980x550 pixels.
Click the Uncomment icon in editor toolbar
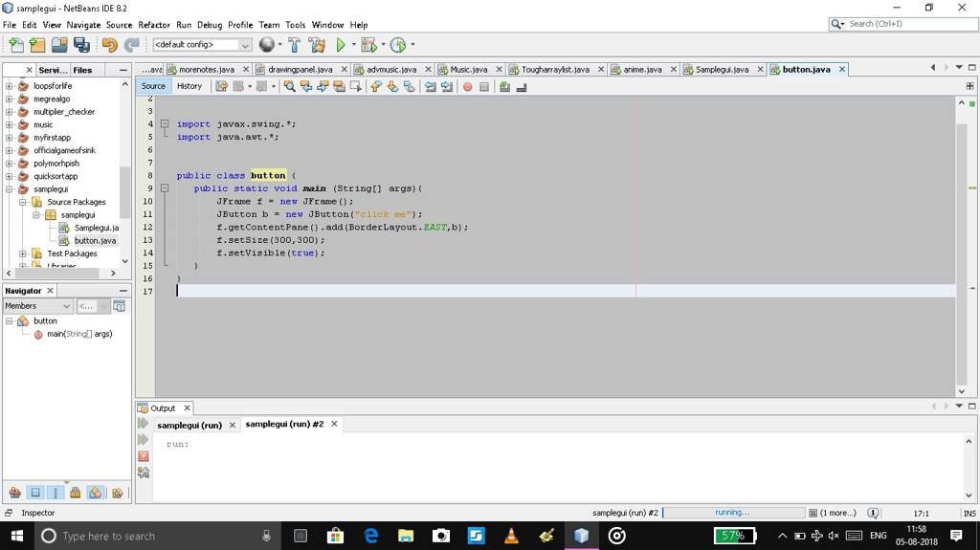[522, 87]
